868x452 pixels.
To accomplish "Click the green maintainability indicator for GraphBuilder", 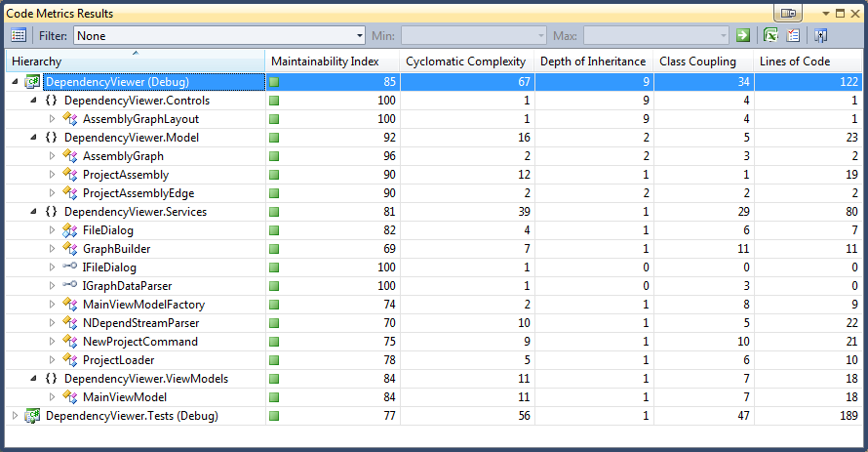I will tap(274, 249).
